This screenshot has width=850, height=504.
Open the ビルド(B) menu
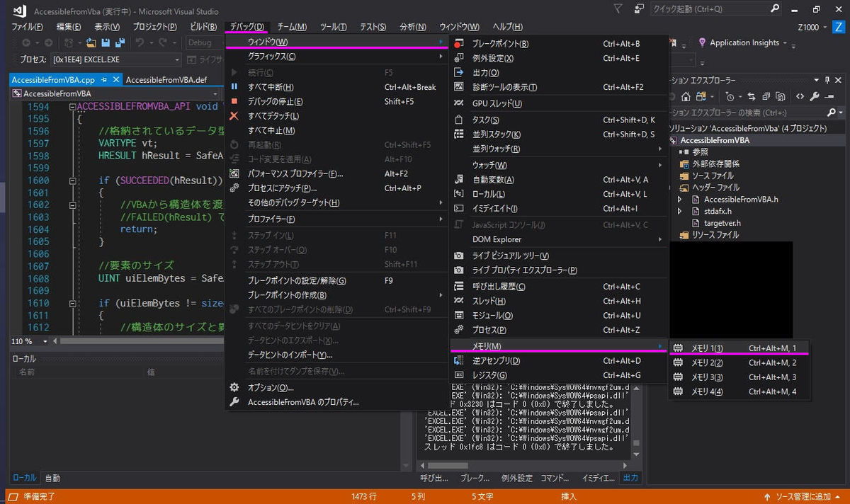[x=203, y=26]
